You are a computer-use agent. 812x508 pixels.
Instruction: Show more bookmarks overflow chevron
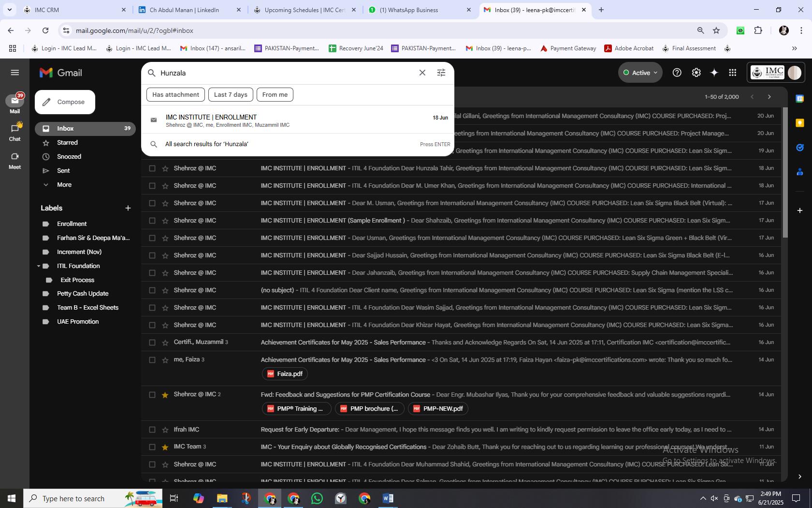794,48
